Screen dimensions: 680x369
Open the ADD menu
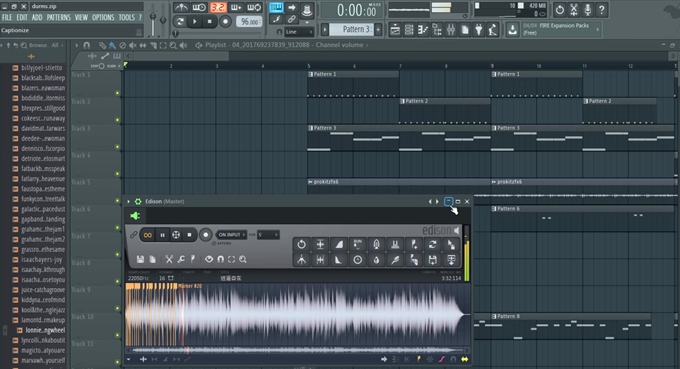tap(37, 17)
